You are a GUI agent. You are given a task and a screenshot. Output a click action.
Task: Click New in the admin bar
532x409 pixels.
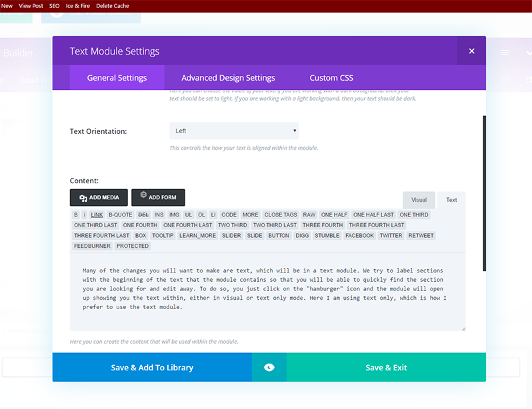[7, 6]
